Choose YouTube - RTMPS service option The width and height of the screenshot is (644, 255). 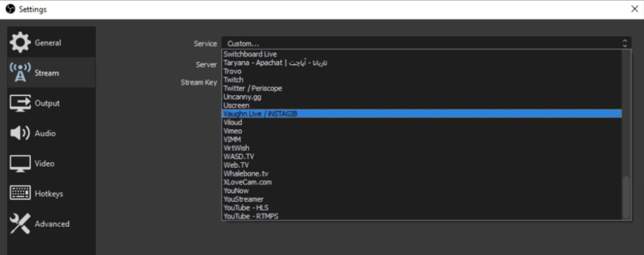(251, 216)
